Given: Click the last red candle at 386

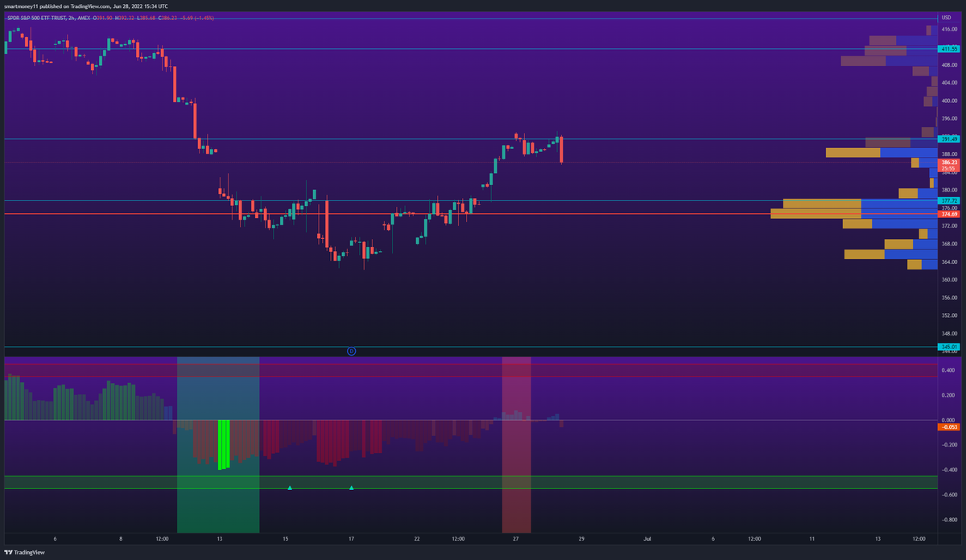Looking at the screenshot, I should pyautogui.click(x=561, y=150).
